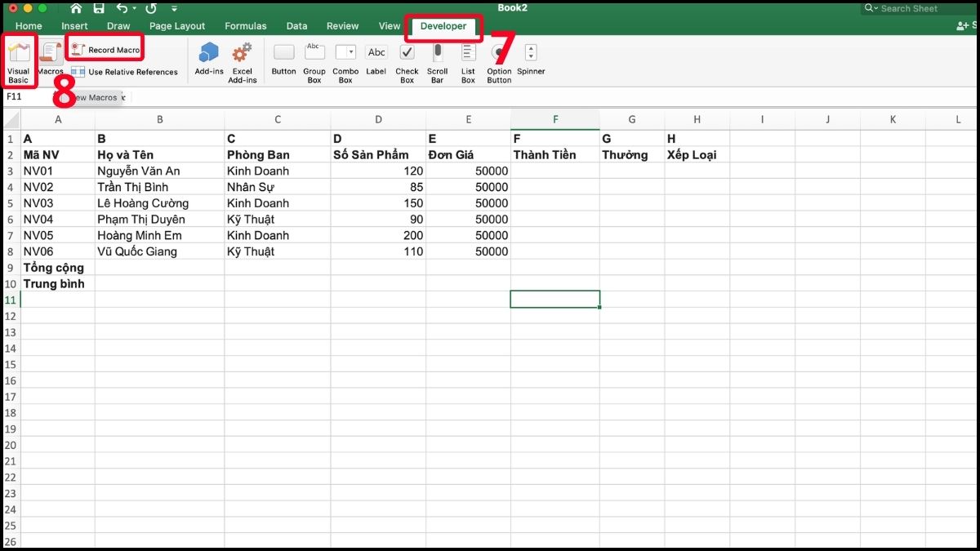Switch to the Insert tab
This screenshot has width=980, height=551.
[x=74, y=26]
